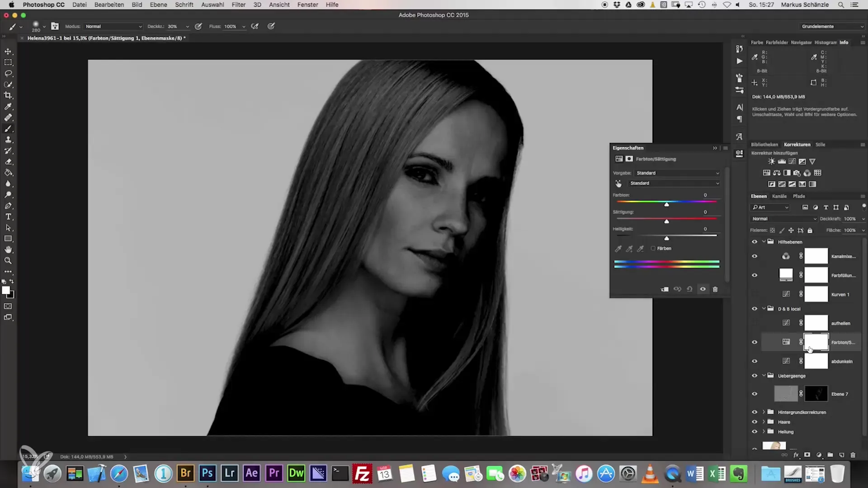Open layer styles fx button
The width and height of the screenshot is (868, 488).
[796, 455]
